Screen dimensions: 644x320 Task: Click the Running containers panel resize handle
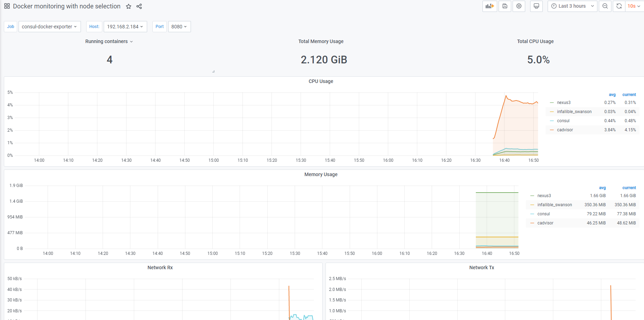213,71
